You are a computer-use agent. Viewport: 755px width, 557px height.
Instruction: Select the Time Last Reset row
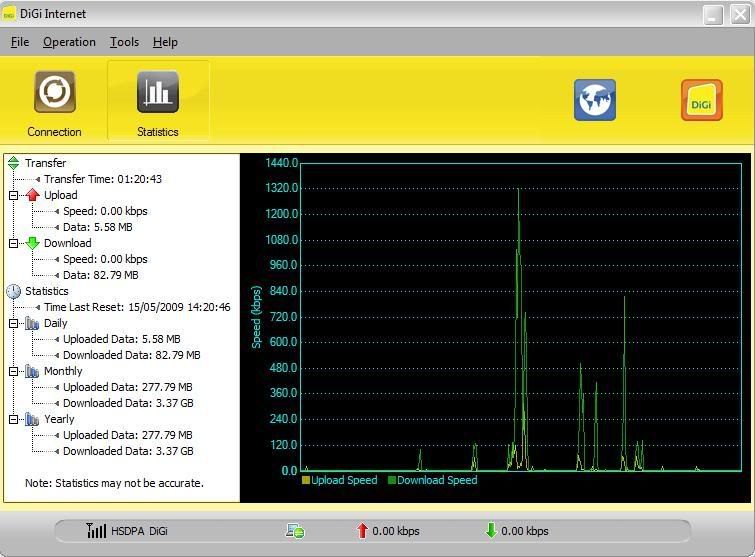pyautogui.click(x=137, y=307)
